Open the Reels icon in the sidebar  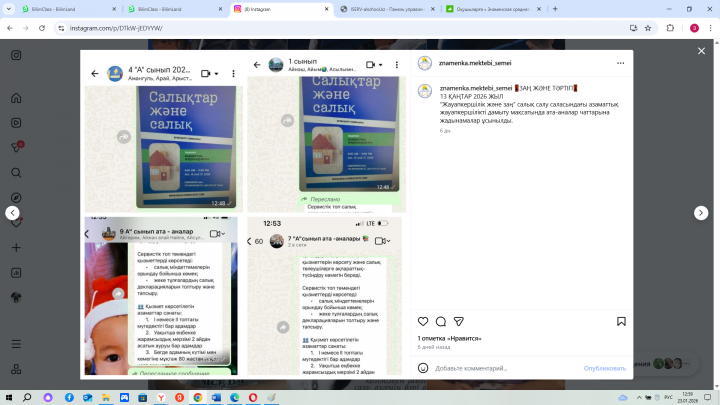tap(16, 123)
